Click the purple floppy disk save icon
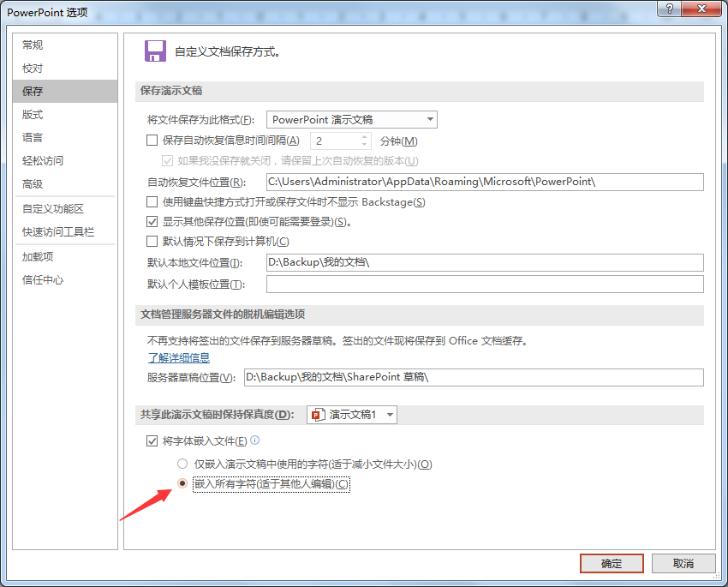 155,51
